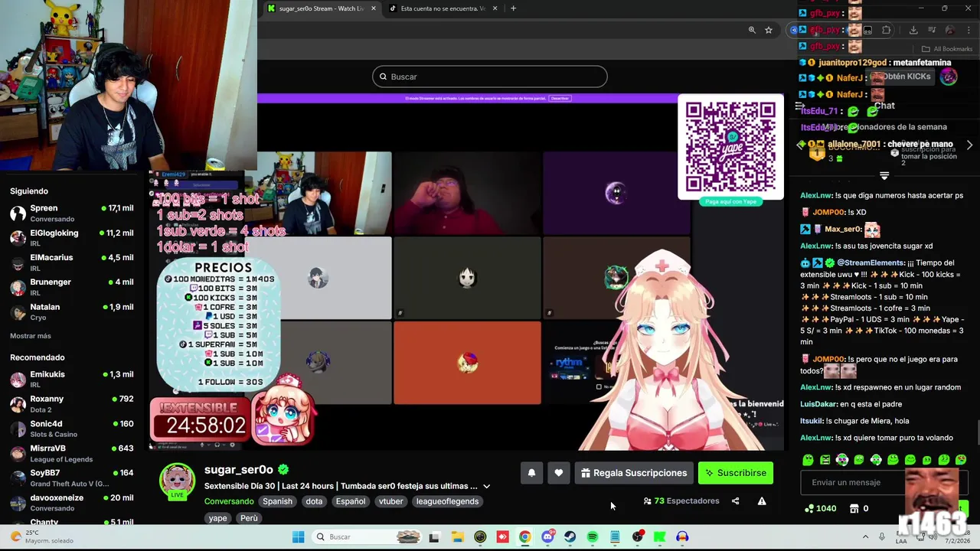Select the 'leagueoflegends' tag
This screenshot has width=980, height=551.
(447, 501)
